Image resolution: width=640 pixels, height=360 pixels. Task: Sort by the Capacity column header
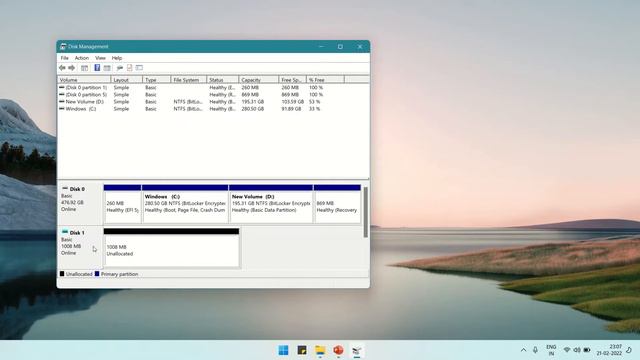click(x=258, y=80)
